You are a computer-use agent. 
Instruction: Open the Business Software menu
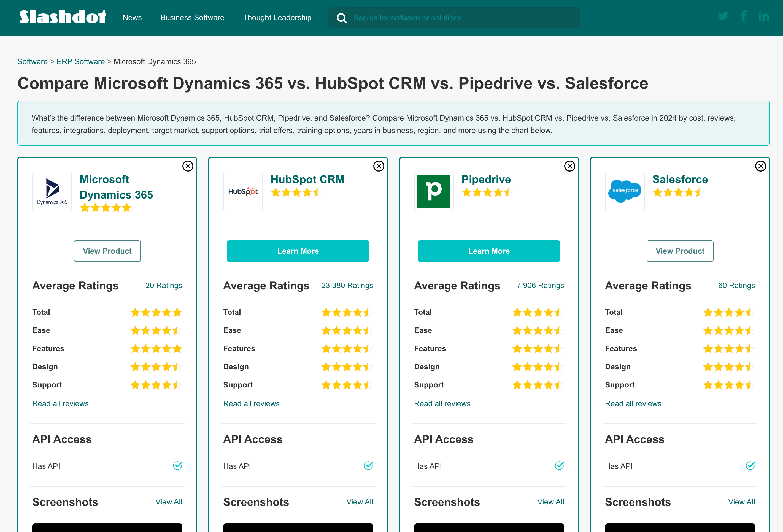pos(192,18)
